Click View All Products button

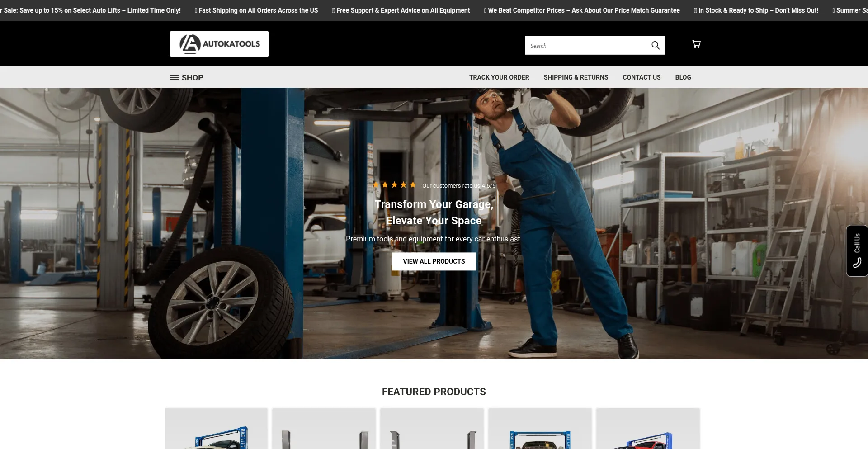click(x=434, y=261)
